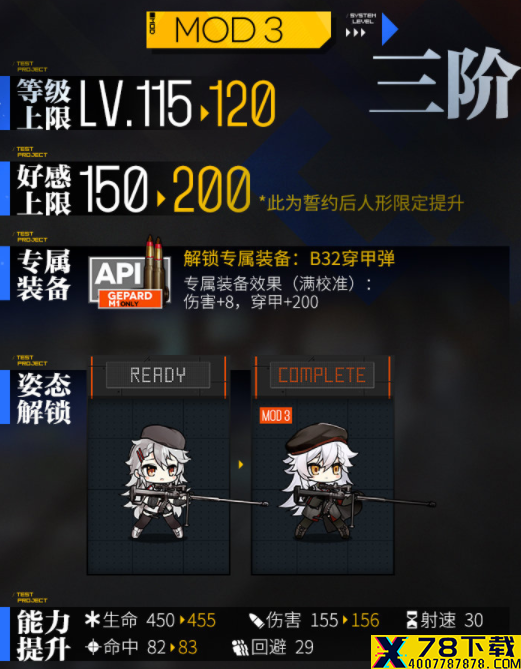Click the yellow MOD 3 banner

239,29
